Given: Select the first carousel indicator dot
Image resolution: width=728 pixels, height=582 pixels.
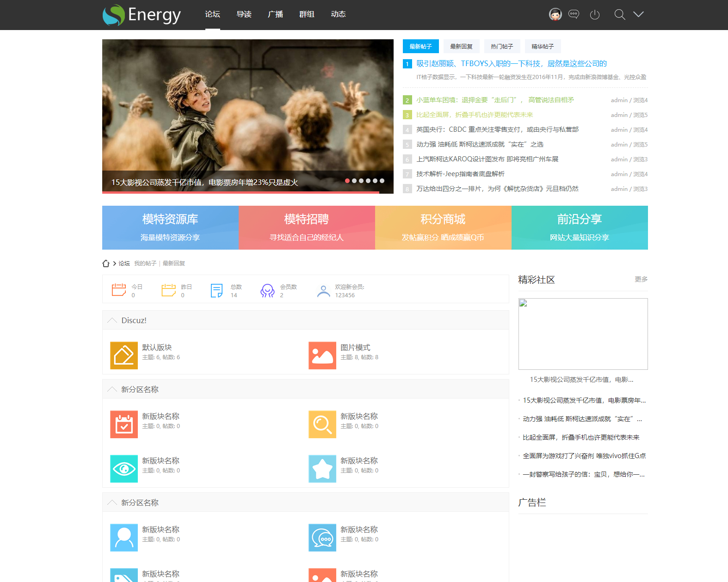Looking at the screenshot, I should 347,181.
